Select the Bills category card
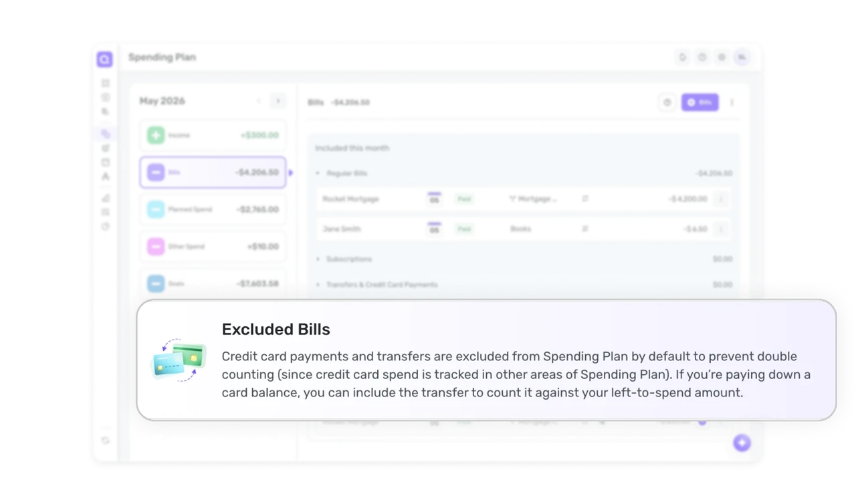The width and height of the screenshot is (856, 504). coord(213,172)
